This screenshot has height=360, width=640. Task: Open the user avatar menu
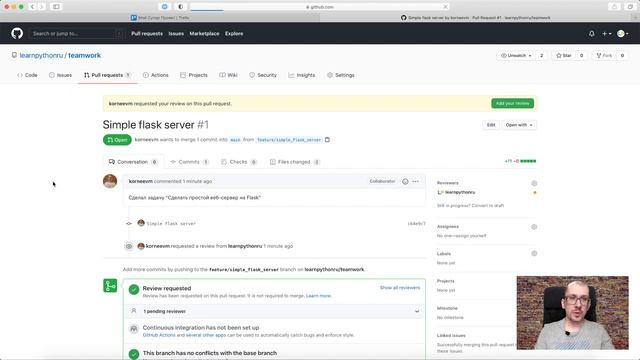click(622, 33)
